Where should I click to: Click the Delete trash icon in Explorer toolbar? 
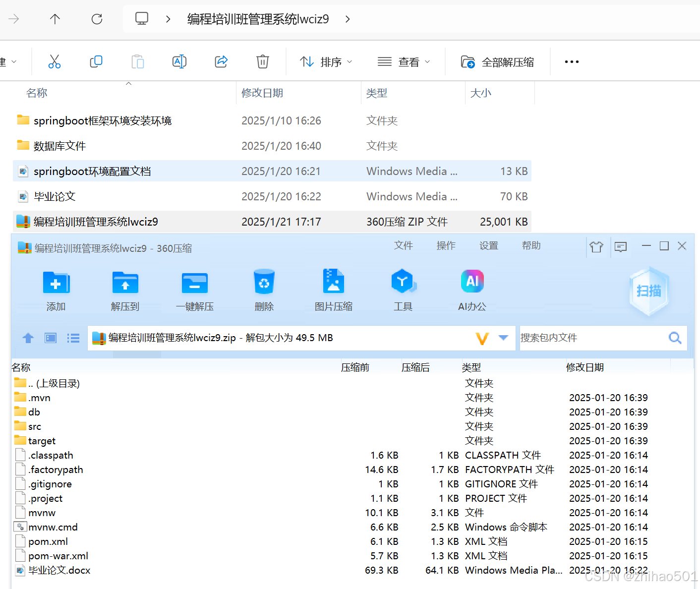tap(263, 61)
